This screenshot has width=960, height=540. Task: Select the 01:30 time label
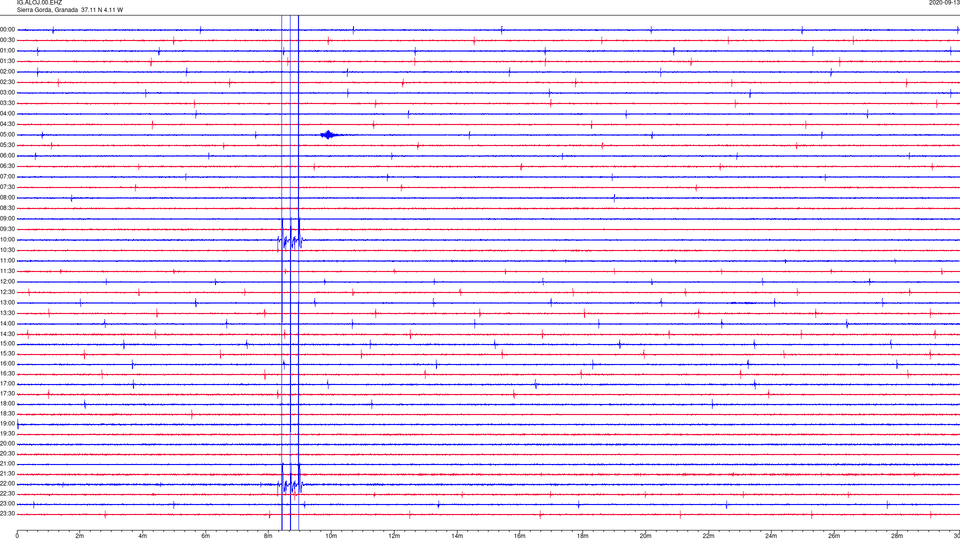[8, 61]
